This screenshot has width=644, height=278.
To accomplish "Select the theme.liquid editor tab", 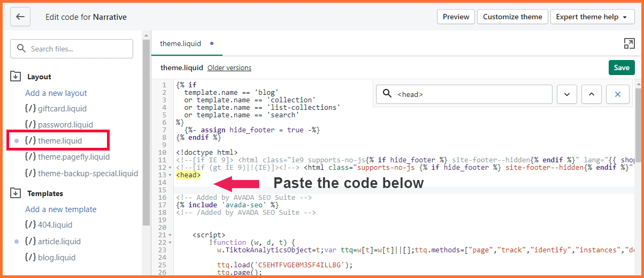I will pyautogui.click(x=180, y=44).
